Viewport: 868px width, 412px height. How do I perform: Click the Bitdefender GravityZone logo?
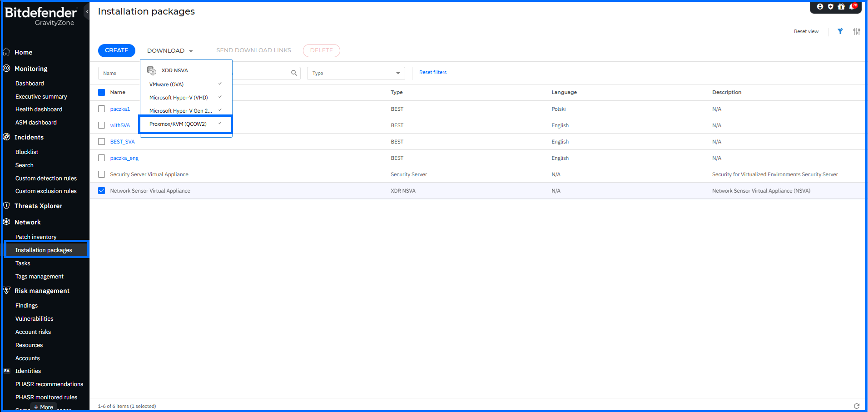point(41,16)
